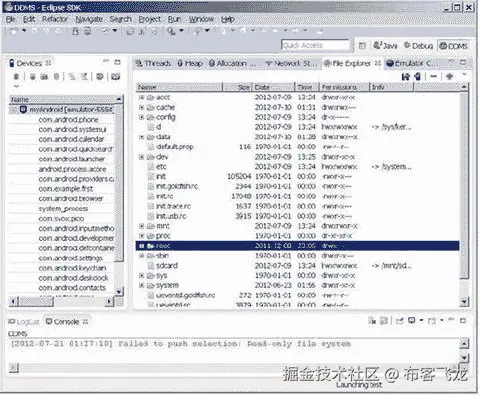Click the Display Selected Console icon

(412, 320)
